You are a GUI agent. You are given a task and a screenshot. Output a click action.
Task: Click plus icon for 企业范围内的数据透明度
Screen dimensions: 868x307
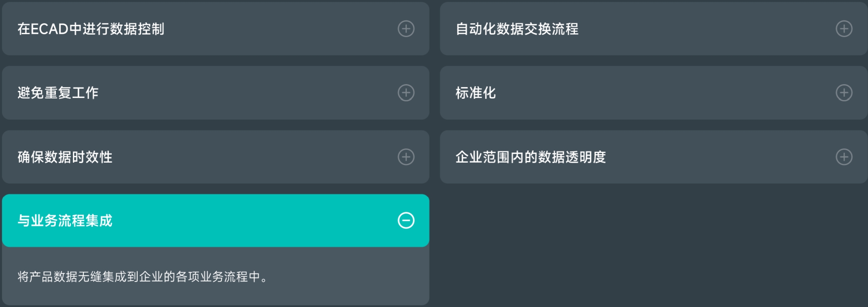pos(844,157)
